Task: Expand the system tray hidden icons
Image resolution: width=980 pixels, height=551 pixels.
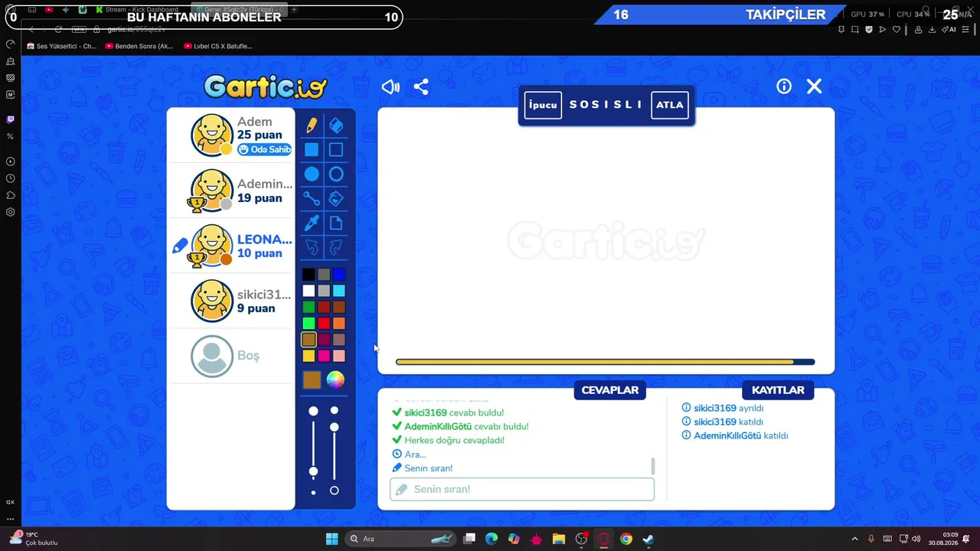Action: click(x=854, y=539)
